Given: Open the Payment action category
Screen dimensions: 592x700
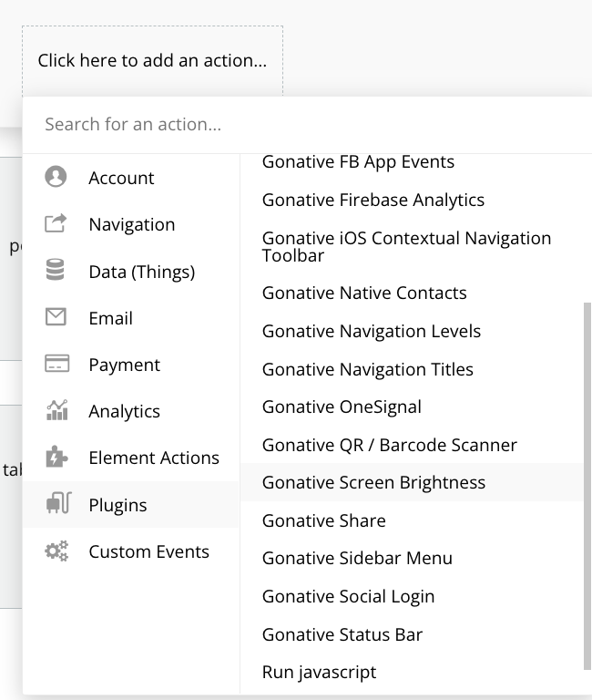Looking at the screenshot, I should pyautogui.click(x=131, y=365).
